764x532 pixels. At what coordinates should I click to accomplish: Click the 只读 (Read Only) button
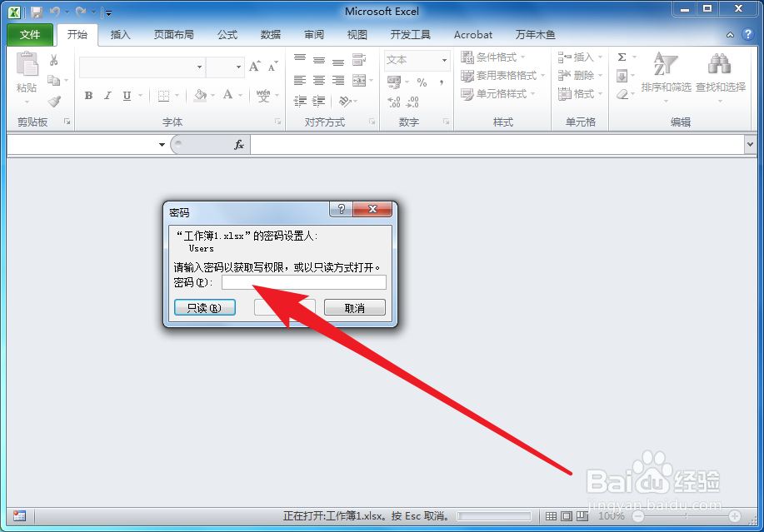coord(205,307)
